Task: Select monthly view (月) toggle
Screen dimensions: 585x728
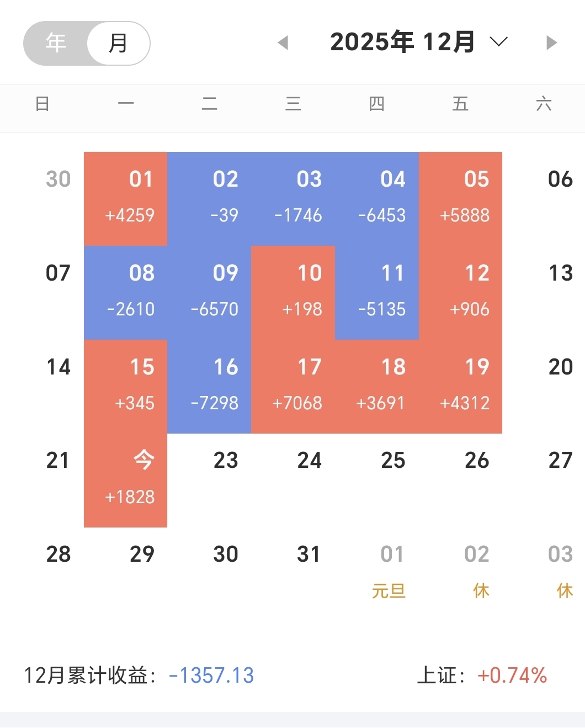Action: coord(118,43)
